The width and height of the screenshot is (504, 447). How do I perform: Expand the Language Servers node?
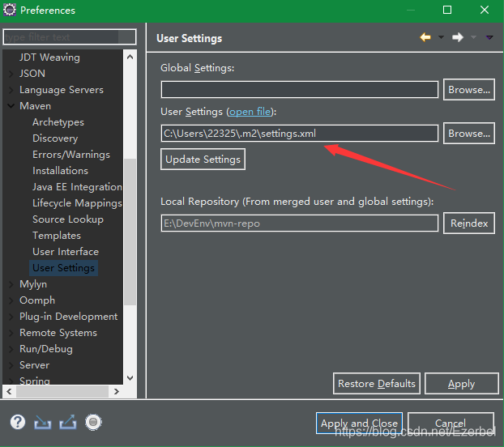pyautogui.click(x=11, y=90)
